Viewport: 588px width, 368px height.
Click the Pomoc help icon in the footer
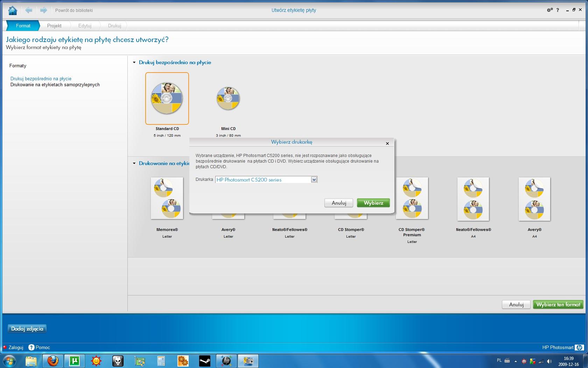31,347
